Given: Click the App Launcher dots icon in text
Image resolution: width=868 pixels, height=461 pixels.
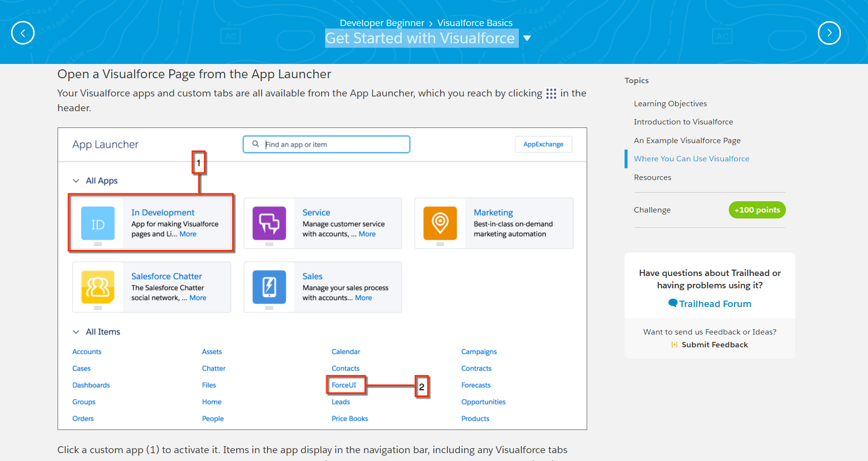Looking at the screenshot, I should pos(551,93).
